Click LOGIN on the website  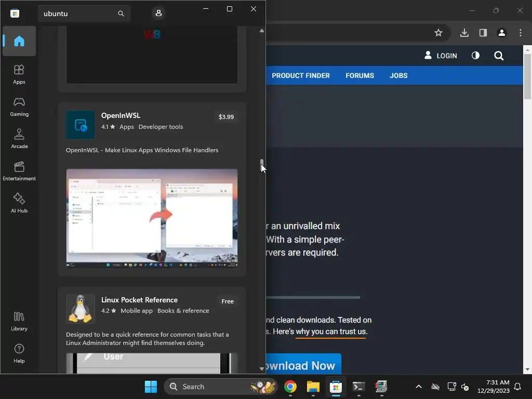coord(441,56)
